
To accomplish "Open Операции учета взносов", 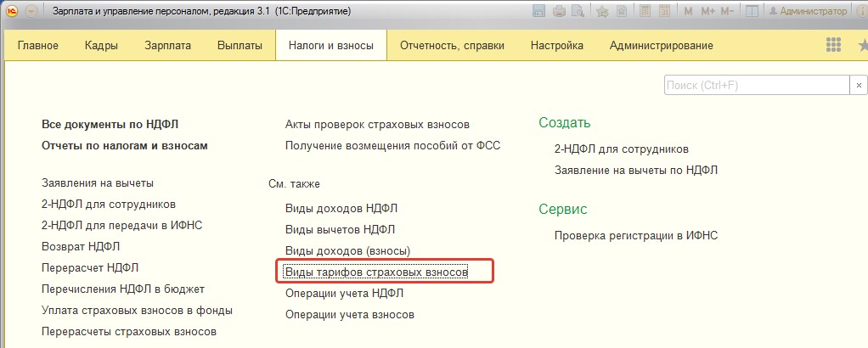I will 350,315.
